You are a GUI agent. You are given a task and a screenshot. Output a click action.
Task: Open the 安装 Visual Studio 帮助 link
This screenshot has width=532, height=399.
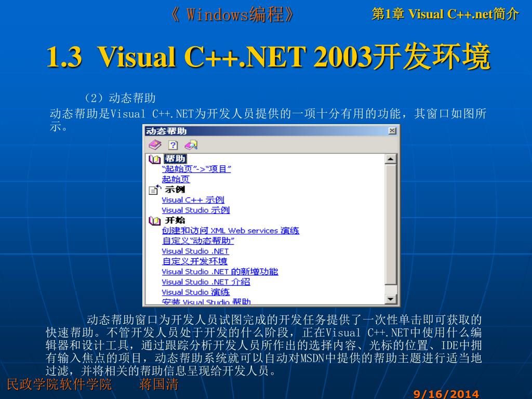[x=206, y=302]
